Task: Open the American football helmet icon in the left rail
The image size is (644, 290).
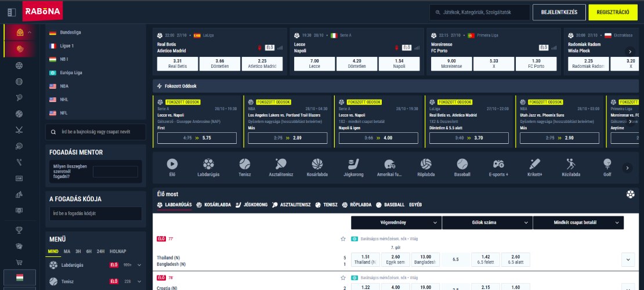Action: click(19, 146)
